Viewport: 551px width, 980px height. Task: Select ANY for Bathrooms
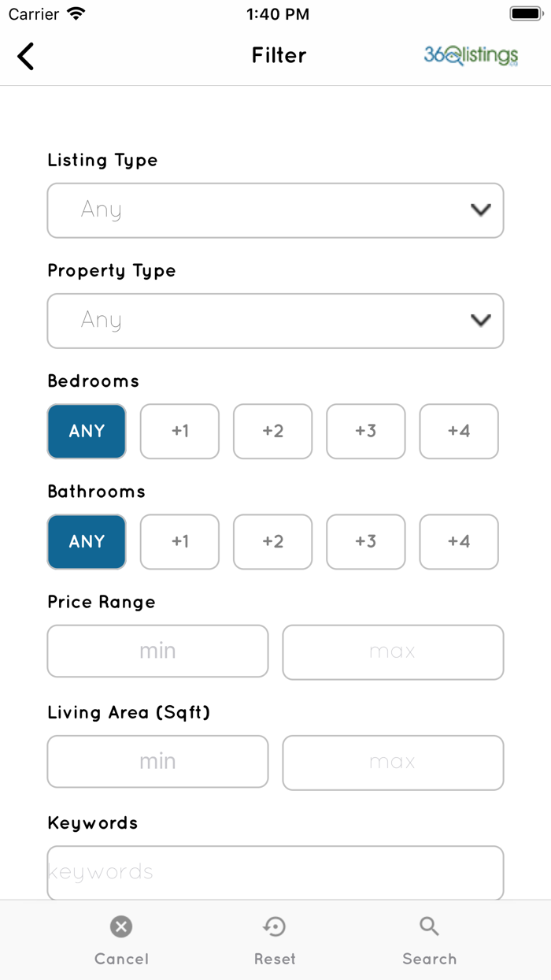[x=87, y=541]
